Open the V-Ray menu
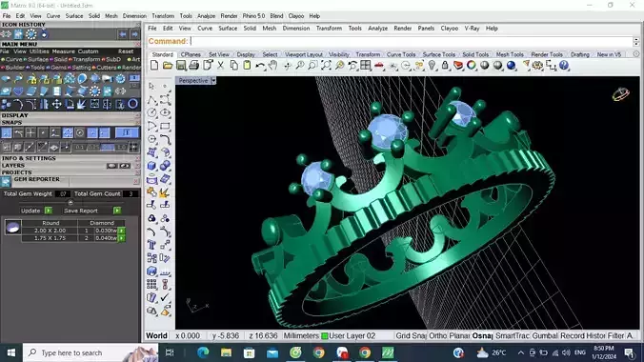This screenshot has height=362, width=644. [472, 29]
